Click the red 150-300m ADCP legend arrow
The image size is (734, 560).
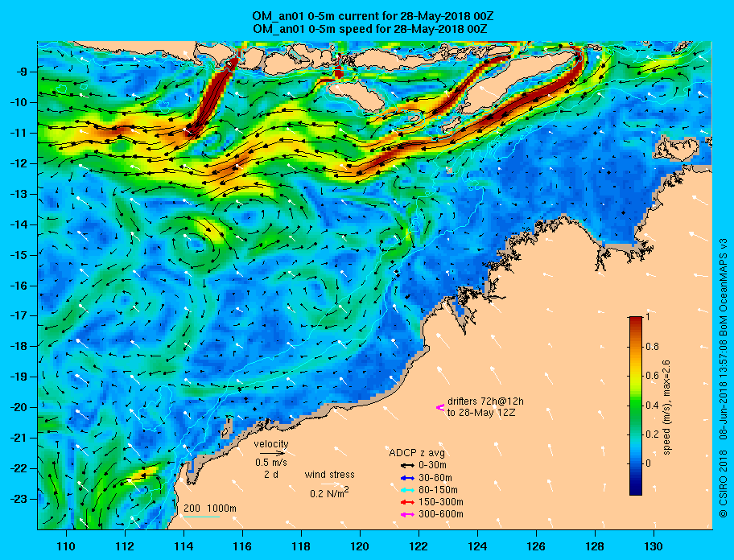(407, 502)
